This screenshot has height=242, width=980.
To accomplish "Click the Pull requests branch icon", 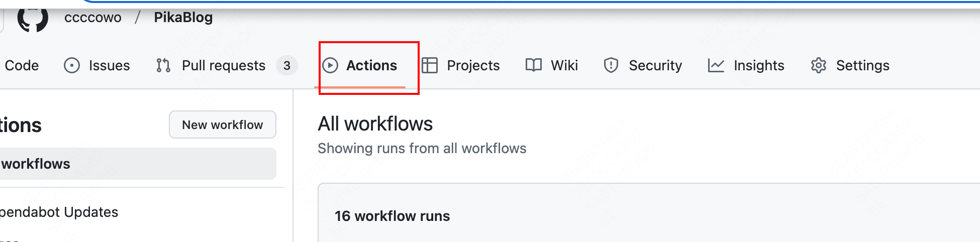I will point(163,65).
